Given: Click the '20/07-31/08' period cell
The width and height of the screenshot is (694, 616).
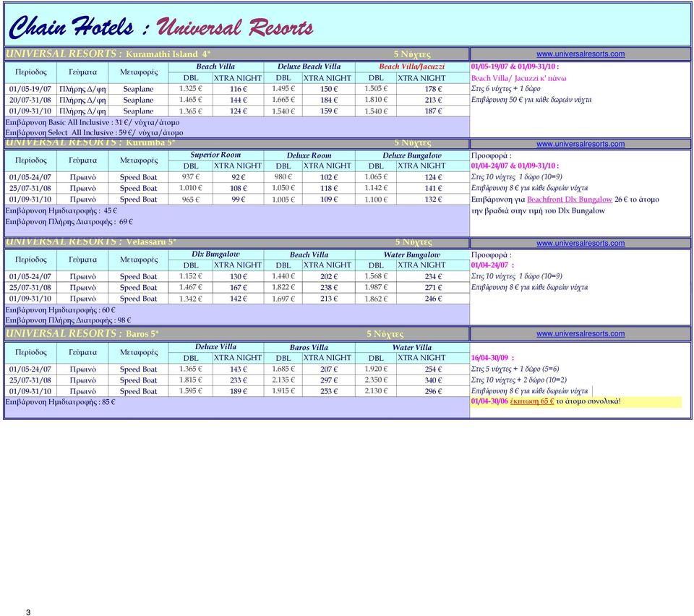Looking at the screenshot, I should (x=30, y=100).
